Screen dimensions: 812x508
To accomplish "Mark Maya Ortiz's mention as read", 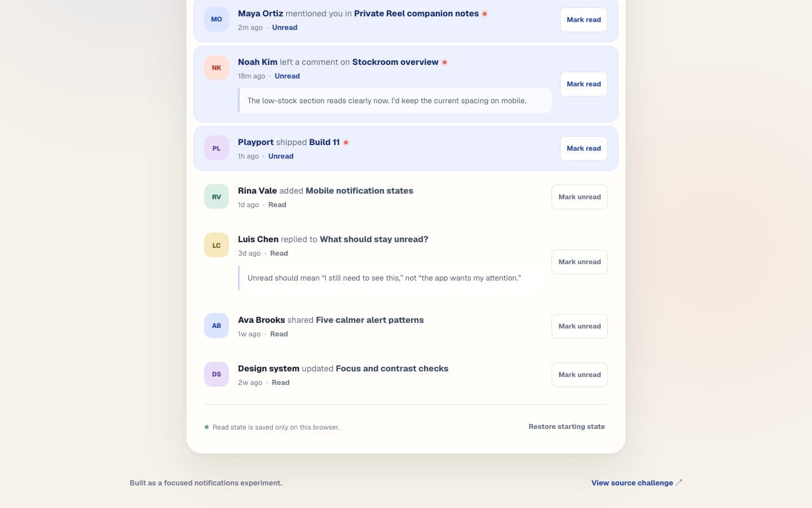I will (584, 20).
